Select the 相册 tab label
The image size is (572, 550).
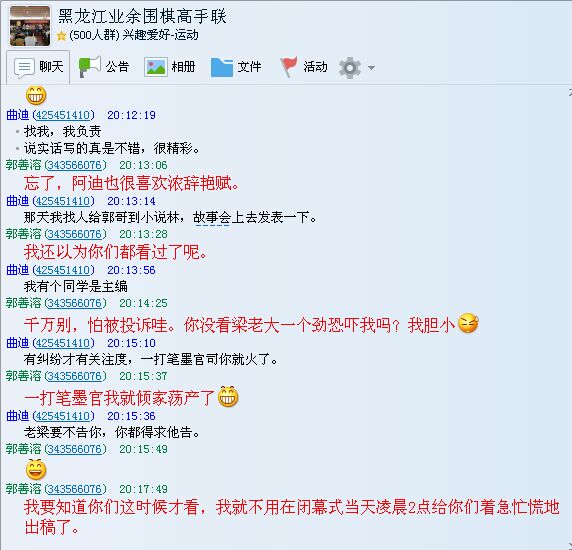(183, 67)
